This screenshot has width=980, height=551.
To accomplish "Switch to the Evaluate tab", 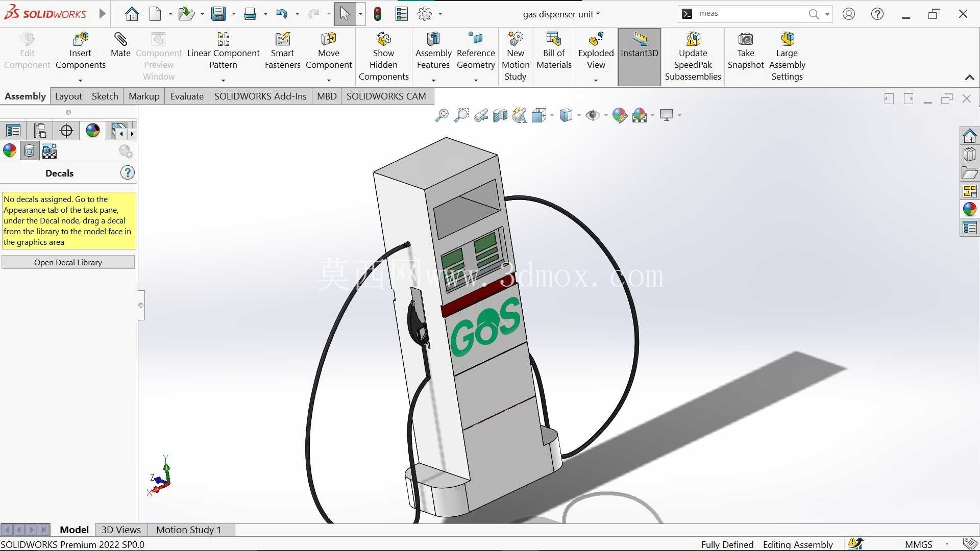I will [187, 96].
